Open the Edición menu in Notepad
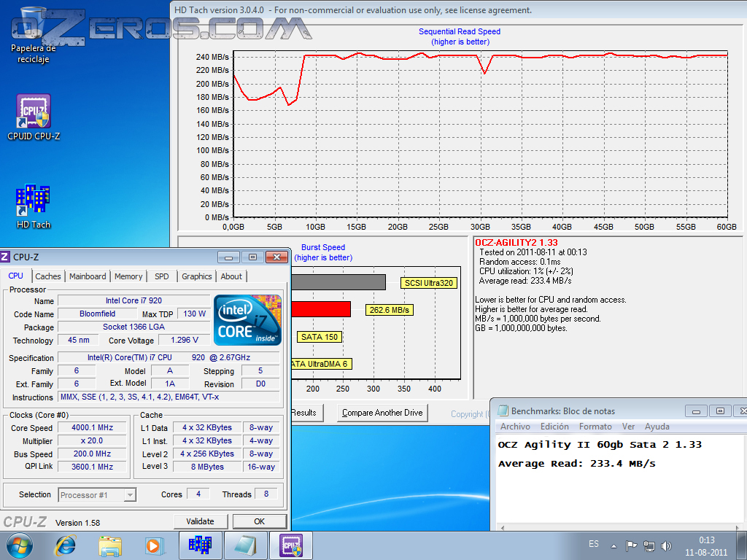 [x=554, y=427]
